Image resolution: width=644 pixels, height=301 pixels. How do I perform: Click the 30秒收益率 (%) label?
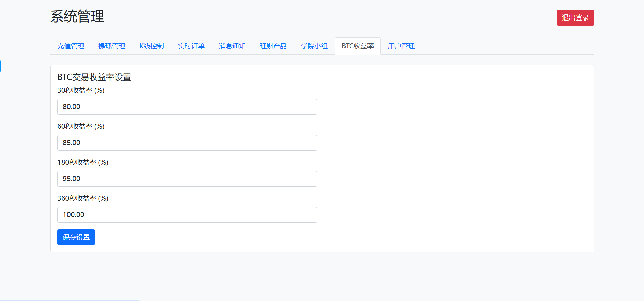click(81, 90)
